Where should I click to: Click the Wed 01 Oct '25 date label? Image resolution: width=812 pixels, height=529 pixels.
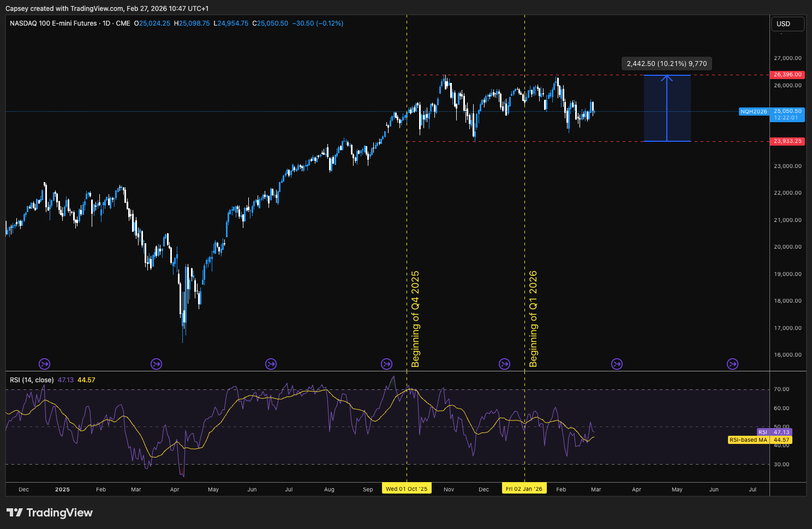coord(406,488)
